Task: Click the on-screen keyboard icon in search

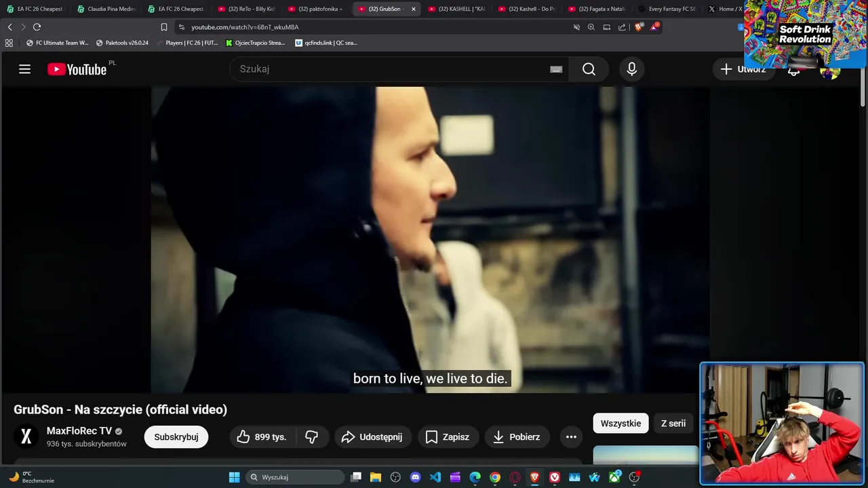Action: pyautogui.click(x=556, y=69)
